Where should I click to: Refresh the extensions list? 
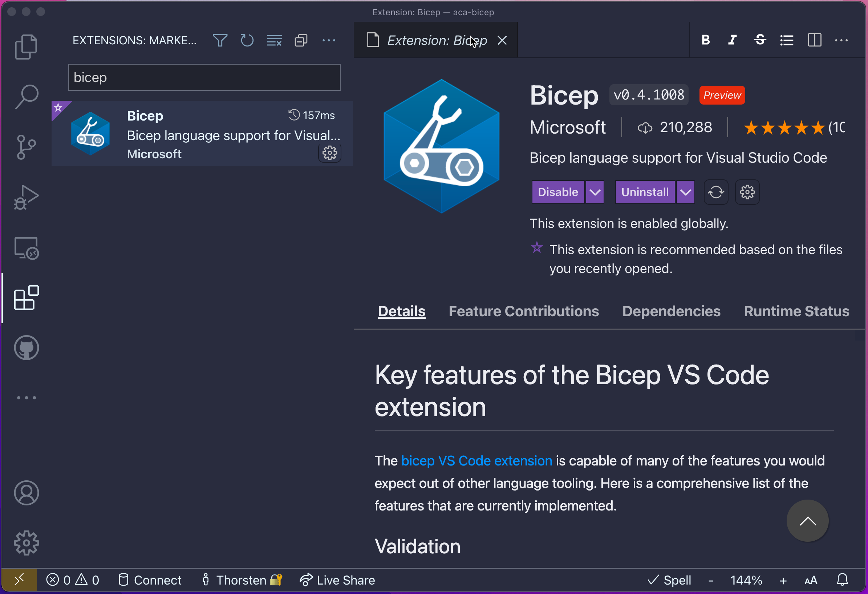point(247,40)
